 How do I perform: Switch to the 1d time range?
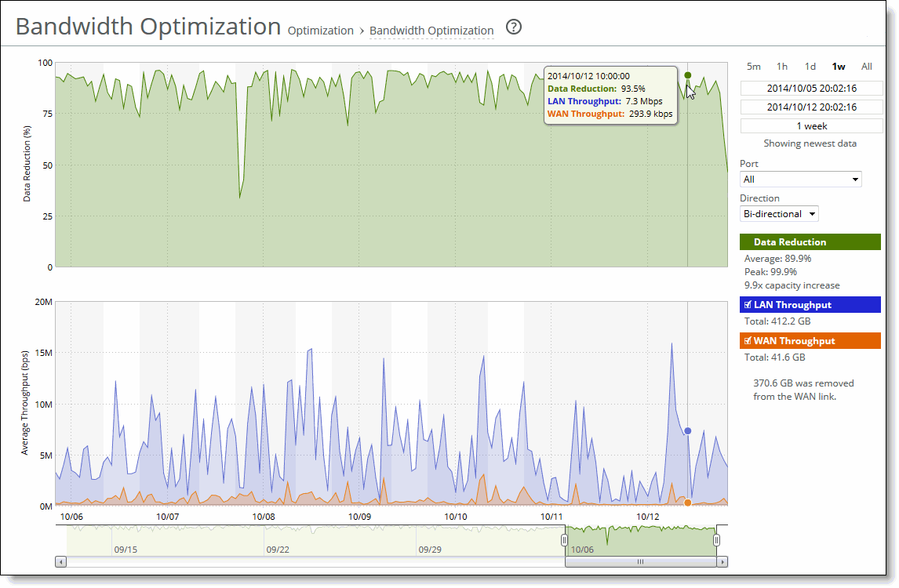tap(810, 67)
